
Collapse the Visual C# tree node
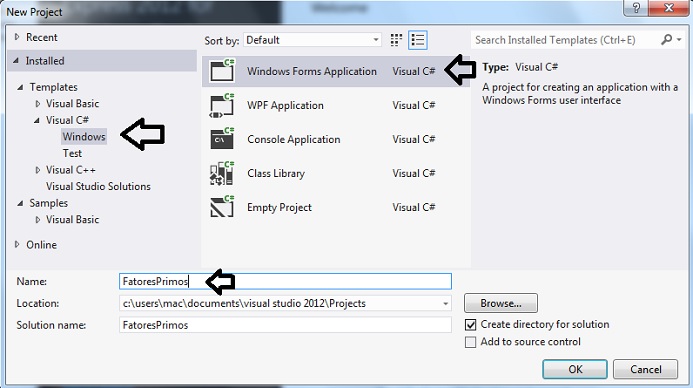pyautogui.click(x=37, y=120)
